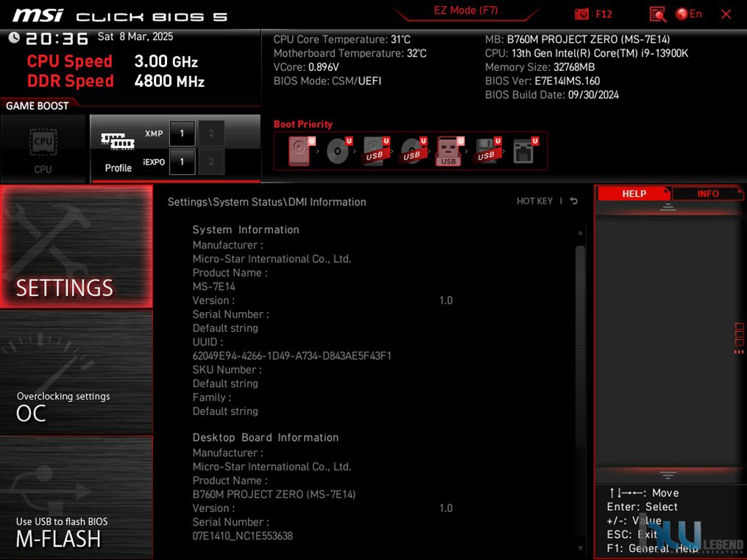Select the USB floppy boot icon
The image size is (747, 560).
pyautogui.click(x=487, y=151)
